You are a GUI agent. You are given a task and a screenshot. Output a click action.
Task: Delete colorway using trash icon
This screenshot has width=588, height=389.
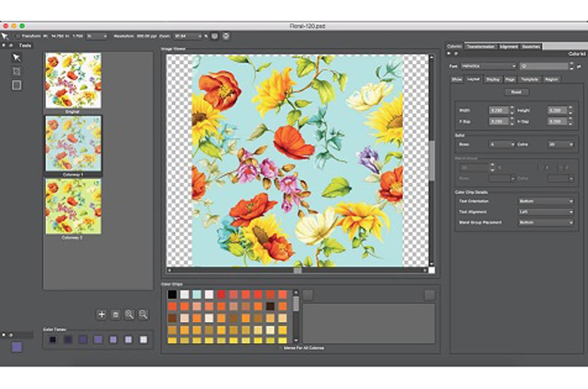tap(115, 314)
